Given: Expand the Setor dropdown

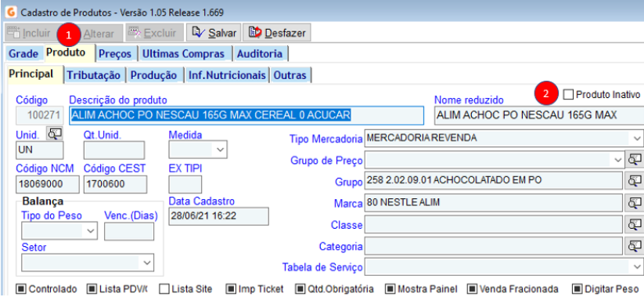Looking at the screenshot, I should click(x=146, y=263).
